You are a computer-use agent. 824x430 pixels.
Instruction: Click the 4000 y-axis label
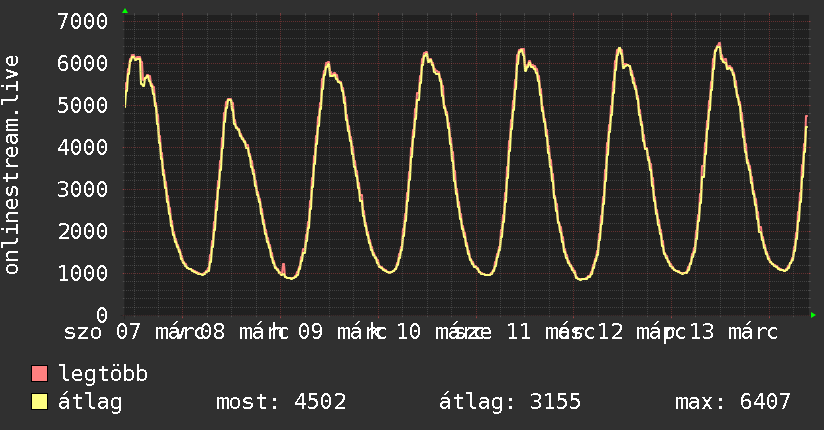[x=83, y=148]
